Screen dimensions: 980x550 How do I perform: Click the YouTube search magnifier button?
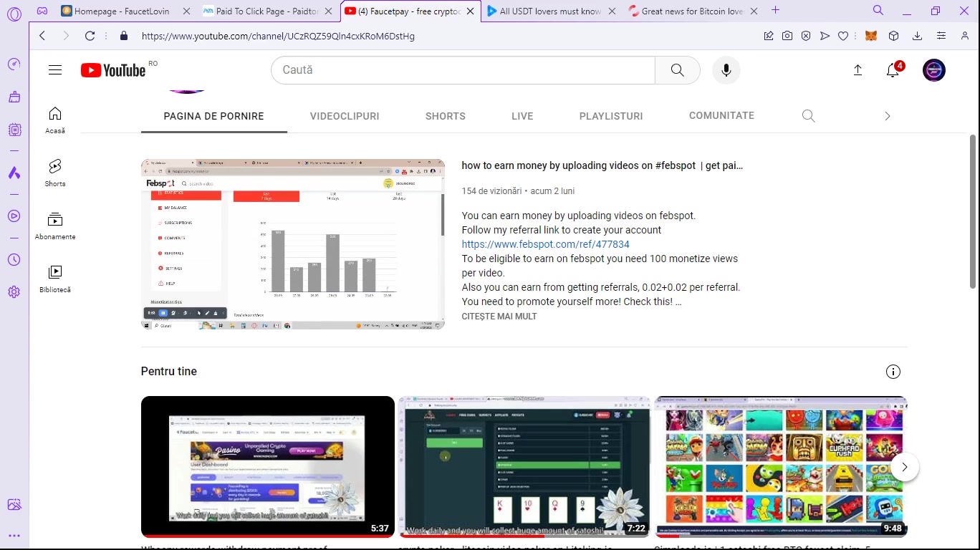(677, 70)
